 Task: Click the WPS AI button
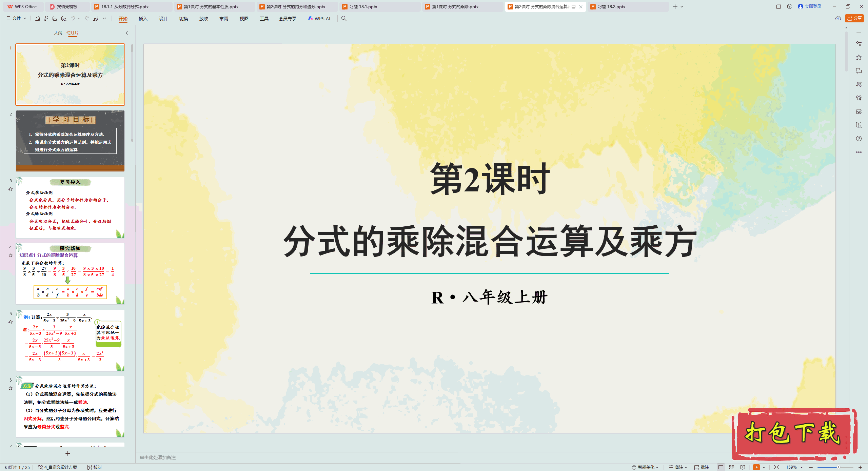pyautogui.click(x=319, y=19)
